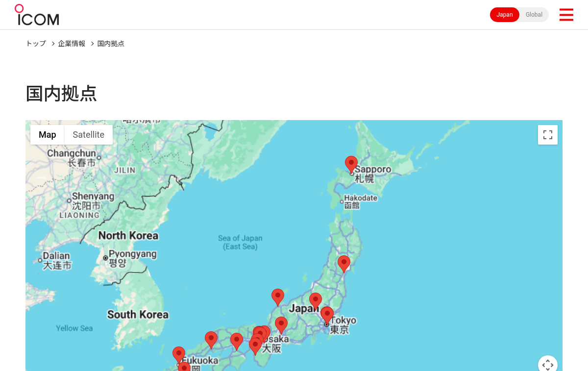Click the South Korea map label
The height and width of the screenshot is (371, 588).
pyautogui.click(x=138, y=315)
